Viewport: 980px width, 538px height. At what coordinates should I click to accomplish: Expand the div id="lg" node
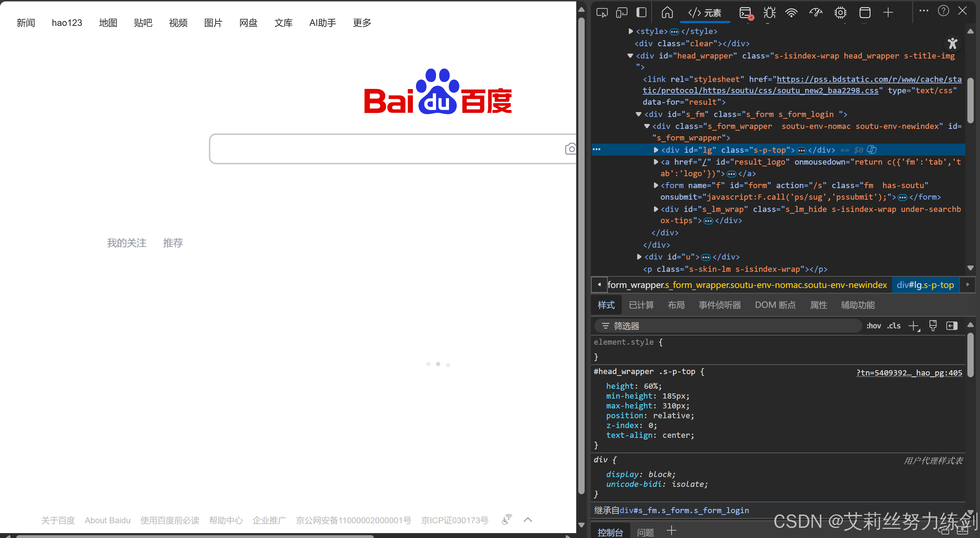[x=655, y=150]
